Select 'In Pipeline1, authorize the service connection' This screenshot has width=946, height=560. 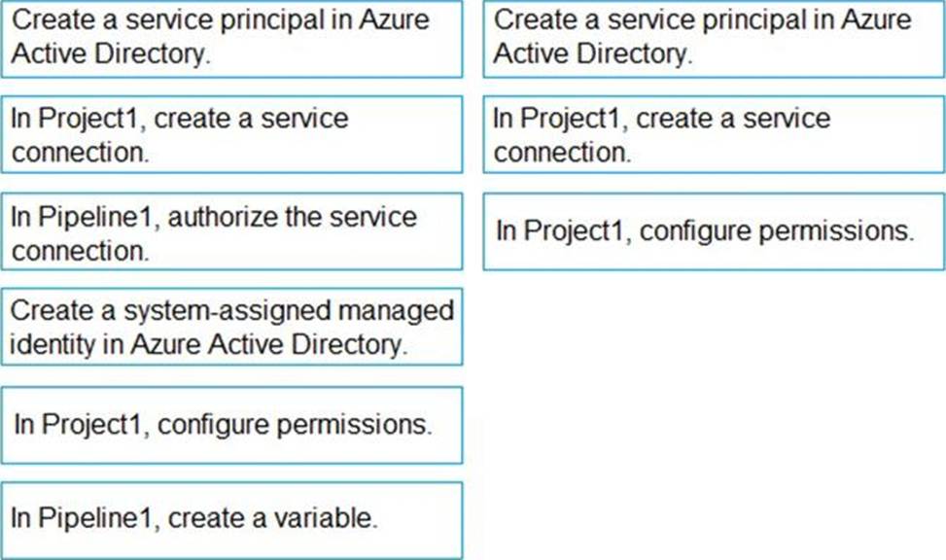click(231, 232)
